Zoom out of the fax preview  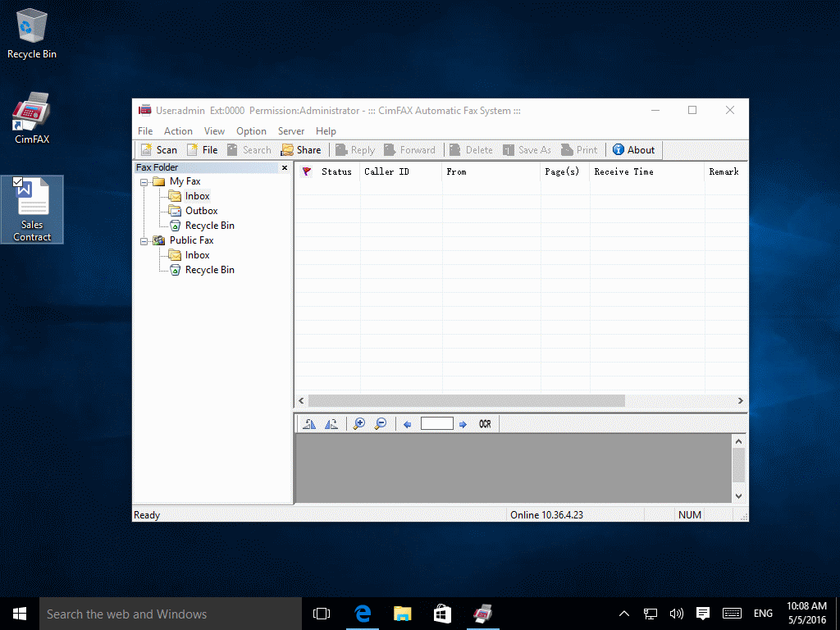click(381, 424)
